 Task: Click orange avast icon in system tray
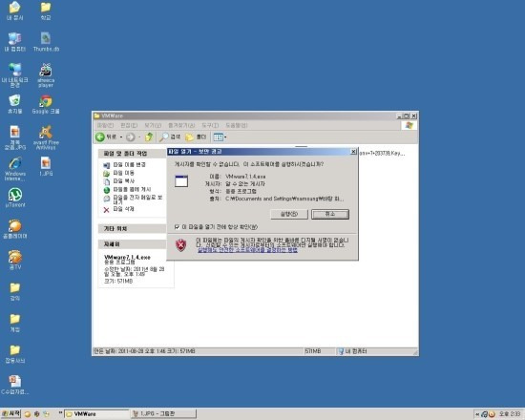(492, 414)
